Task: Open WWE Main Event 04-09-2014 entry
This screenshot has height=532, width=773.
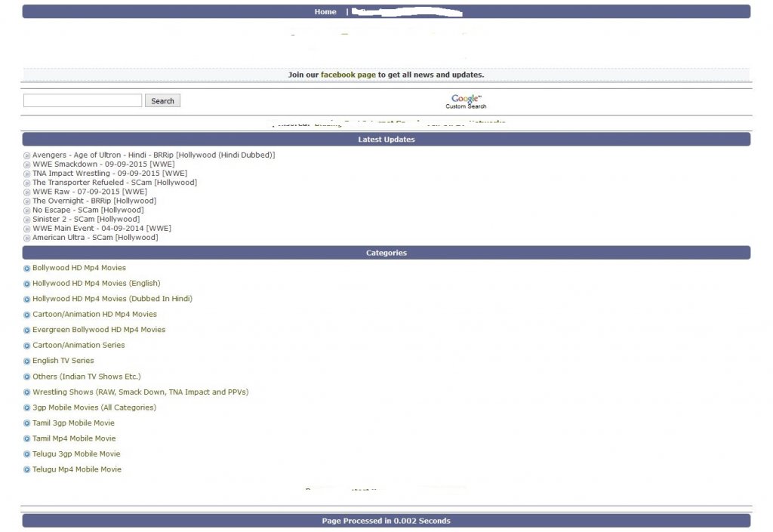Action: pyautogui.click(x=102, y=229)
